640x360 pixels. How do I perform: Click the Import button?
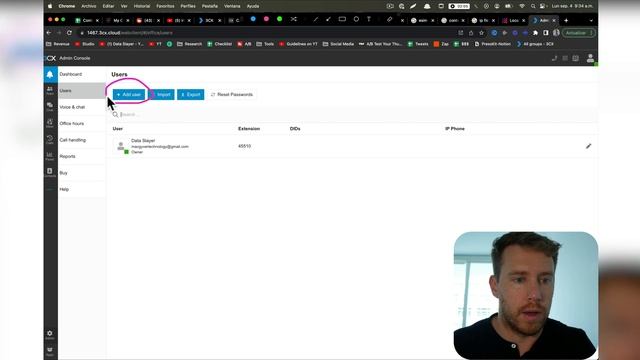(x=162, y=95)
